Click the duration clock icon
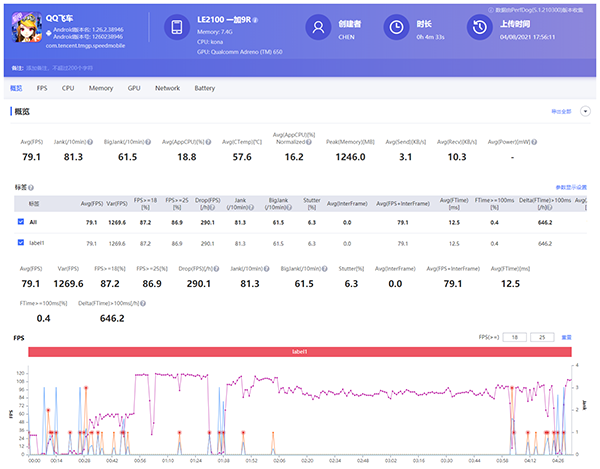600x469 pixels. [397, 28]
